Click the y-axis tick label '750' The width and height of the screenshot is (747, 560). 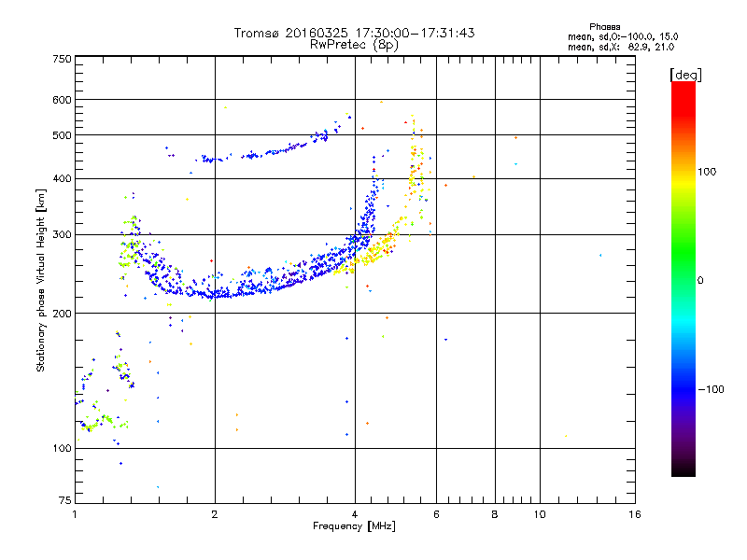pos(62,59)
